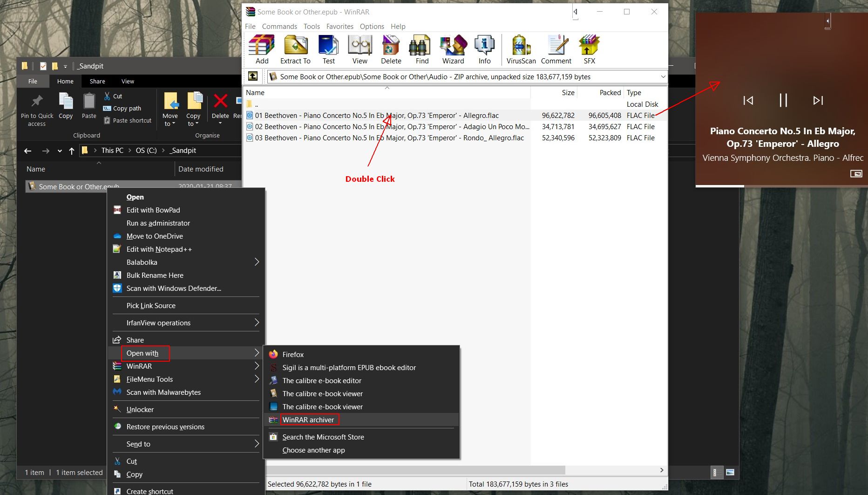Open the Commands menu in WinRAR
The image size is (868, 495).
(x=279, y=26)
